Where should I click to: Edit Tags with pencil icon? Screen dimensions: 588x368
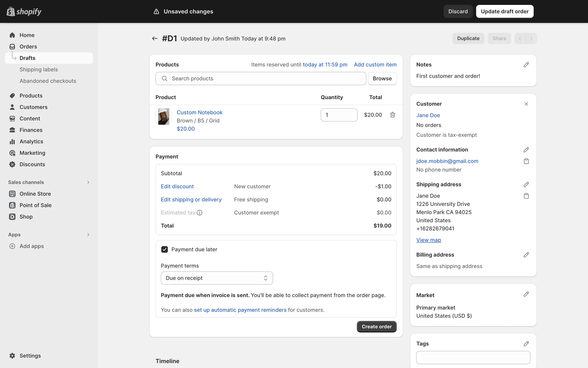[x=526, y=344]
